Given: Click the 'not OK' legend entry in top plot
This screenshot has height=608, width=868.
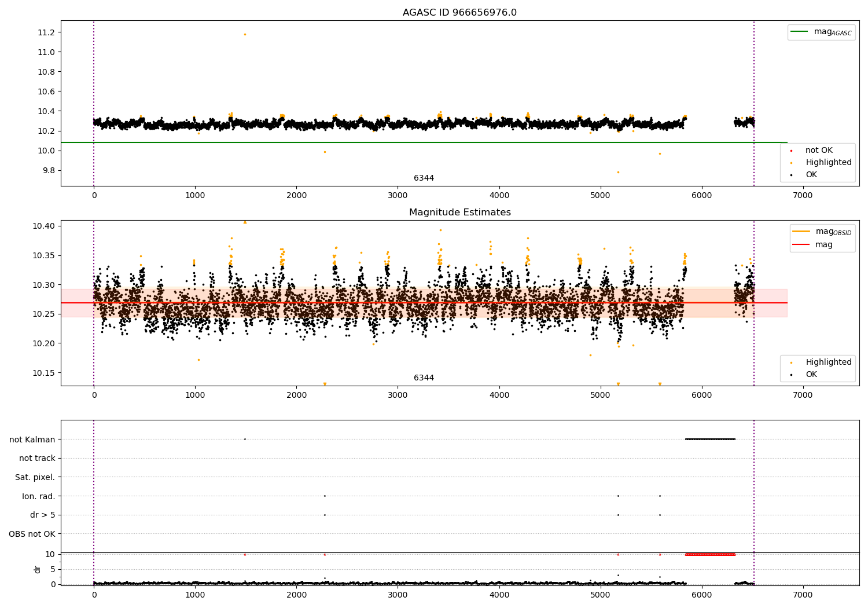Looking at the screenshot, I should pos(811,151).
